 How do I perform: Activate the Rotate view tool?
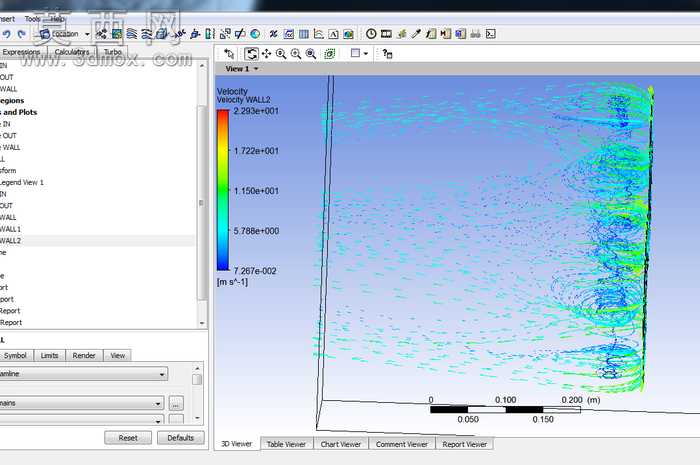251,54
